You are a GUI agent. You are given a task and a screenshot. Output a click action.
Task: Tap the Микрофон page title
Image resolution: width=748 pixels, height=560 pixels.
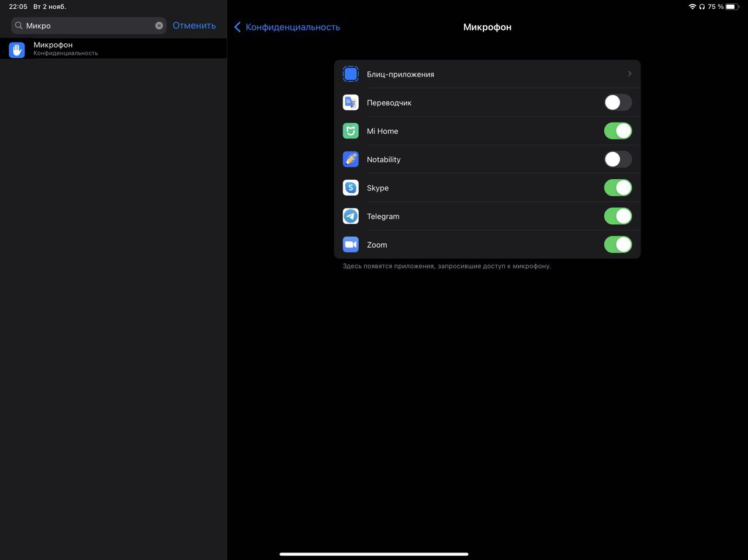(x=487, y=27)
